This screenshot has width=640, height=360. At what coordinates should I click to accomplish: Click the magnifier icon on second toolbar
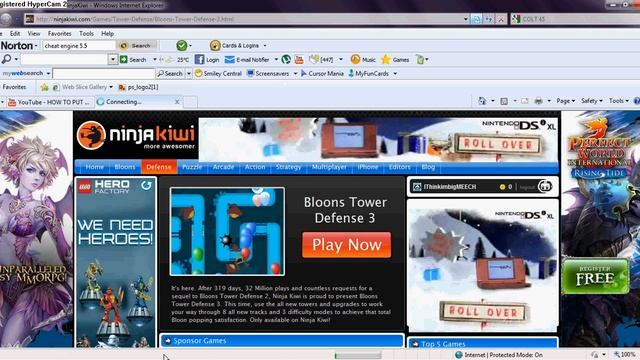(x=7, y=59)
